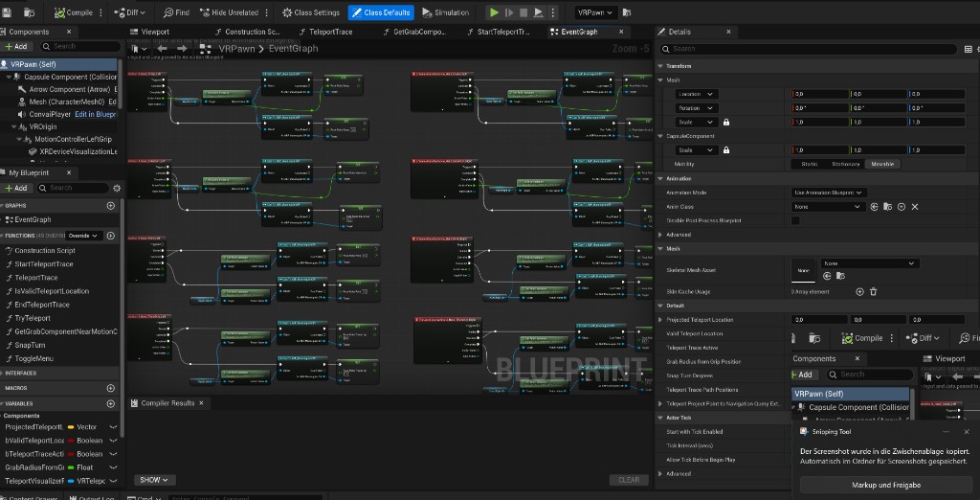Switch to the GetGrabComponent tab
This screenshot has height=500, width=980.
coord(414,32)
